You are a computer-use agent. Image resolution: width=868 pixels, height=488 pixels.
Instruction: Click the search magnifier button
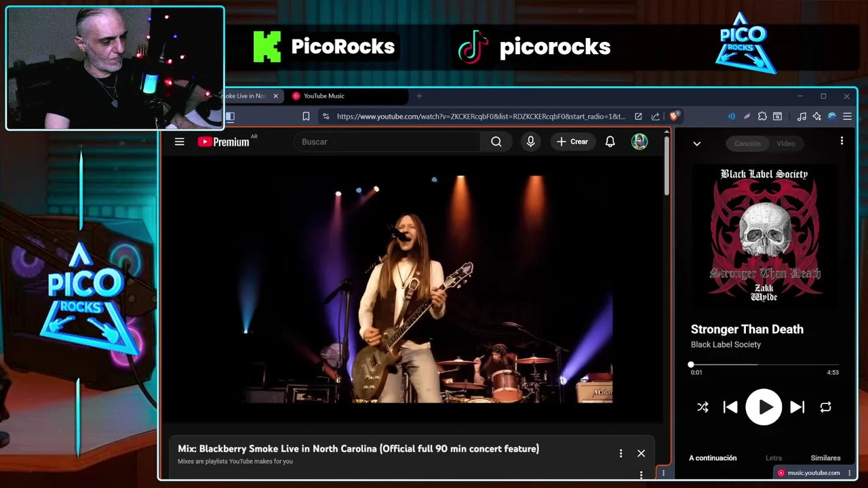[496, 142]
